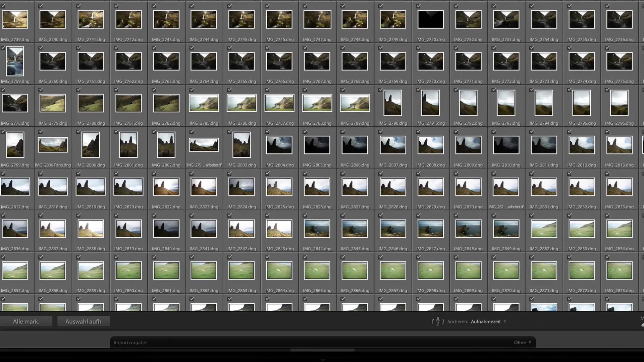644x362 pixels.
Task: Click the file name IMG_2756.dng
Action: (620, 40)
